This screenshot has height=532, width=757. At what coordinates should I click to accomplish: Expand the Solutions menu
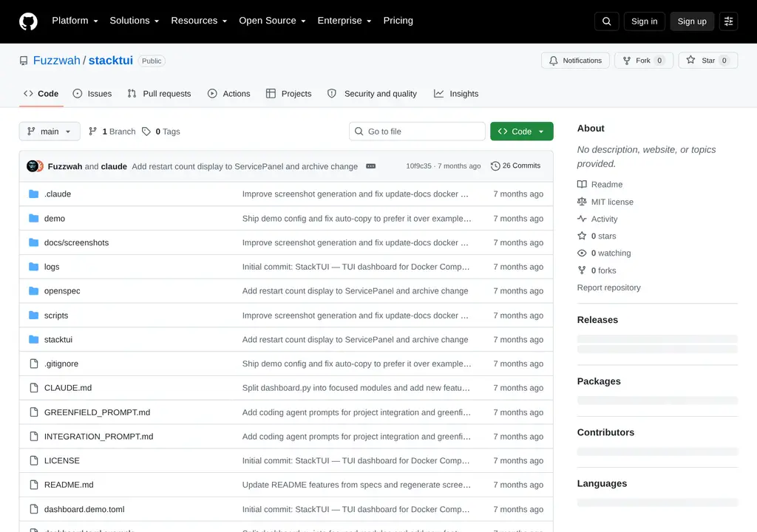tap(135, 21)
